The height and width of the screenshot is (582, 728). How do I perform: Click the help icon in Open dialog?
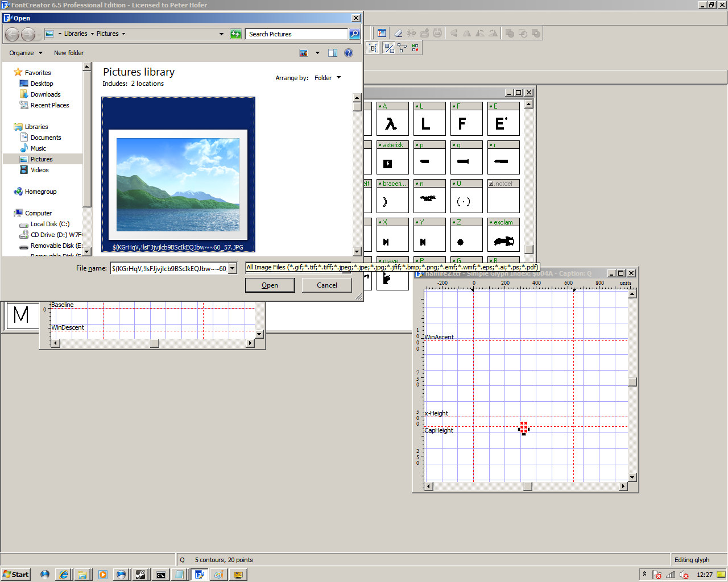click(349, 53)
